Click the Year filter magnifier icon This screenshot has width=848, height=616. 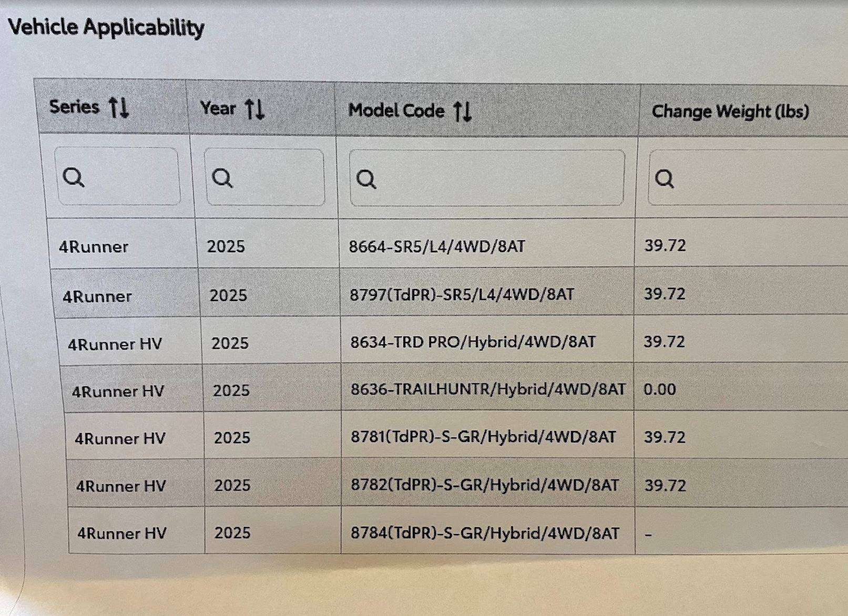click(x=222, y=178)
